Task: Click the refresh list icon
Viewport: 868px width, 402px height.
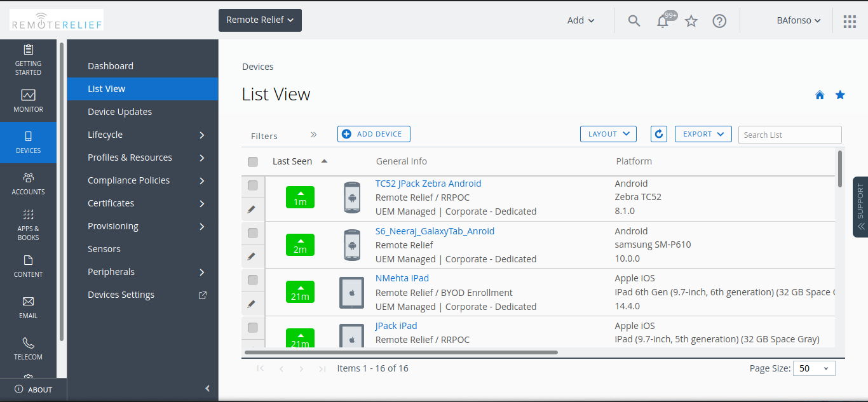Action: pos(659,134)
